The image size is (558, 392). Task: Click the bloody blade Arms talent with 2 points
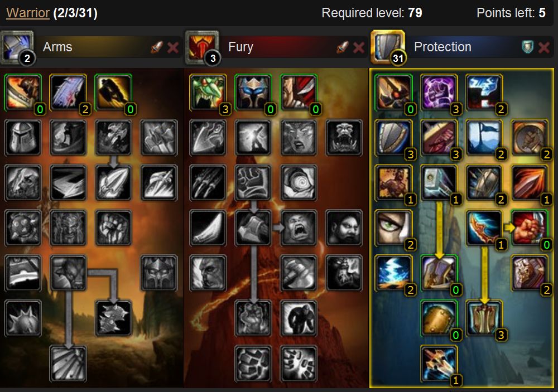(68, 92)
